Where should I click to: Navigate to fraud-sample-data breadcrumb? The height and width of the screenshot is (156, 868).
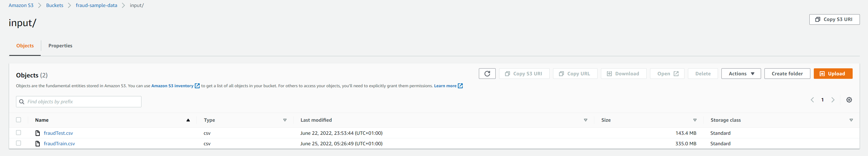pos(96,5)
